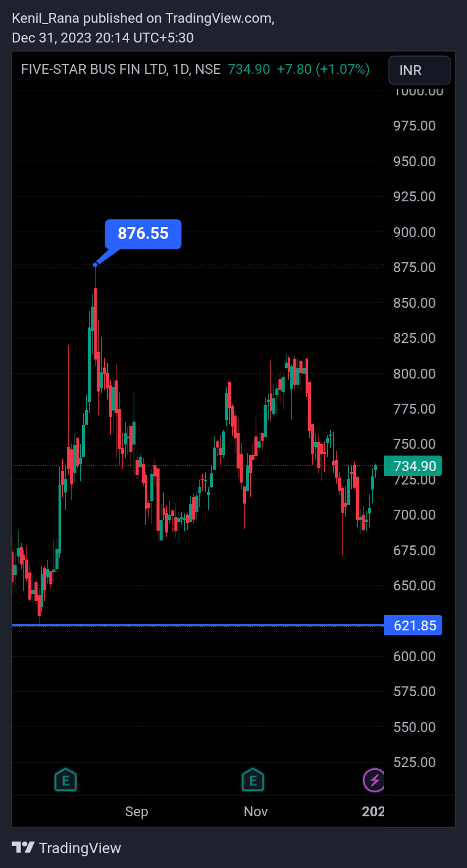Click the 950.00 price axis label

(x=415, y=161)
